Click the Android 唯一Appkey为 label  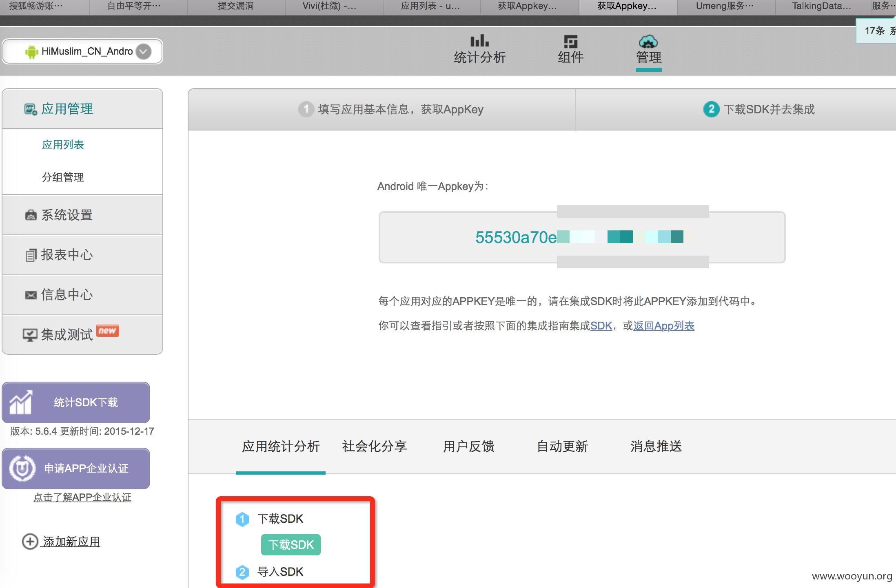tap(433, 186)
